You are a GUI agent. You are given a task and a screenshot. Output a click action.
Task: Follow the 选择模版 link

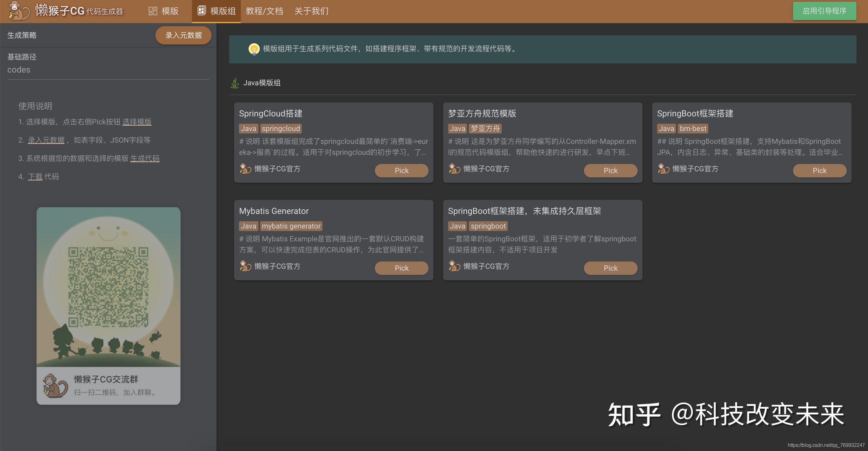[137, 122]
